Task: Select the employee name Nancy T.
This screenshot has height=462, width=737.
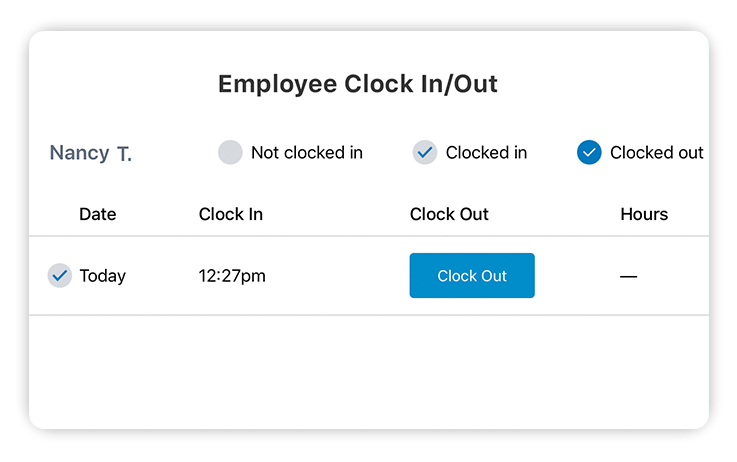Action: [x=91, y=153]
